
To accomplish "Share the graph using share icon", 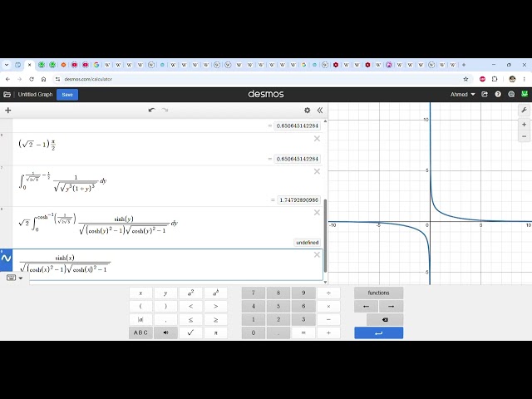I will coord(485,95).
